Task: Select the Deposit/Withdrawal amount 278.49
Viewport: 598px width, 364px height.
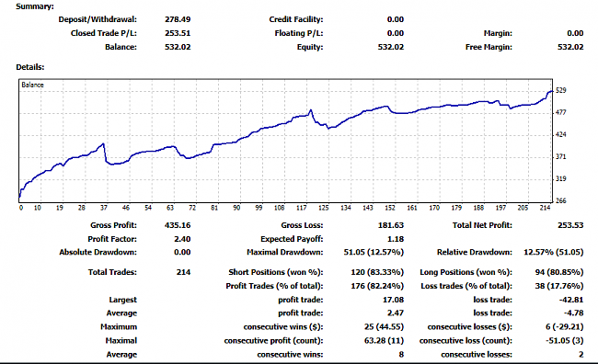Action: [178, 19]
